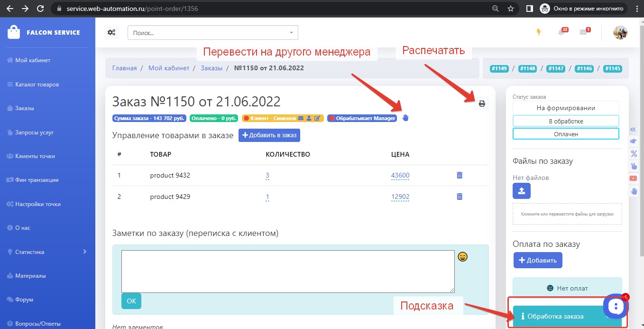
Task: Click in the order notes text area
Action: pyautogui.click(x=288, y=271)
